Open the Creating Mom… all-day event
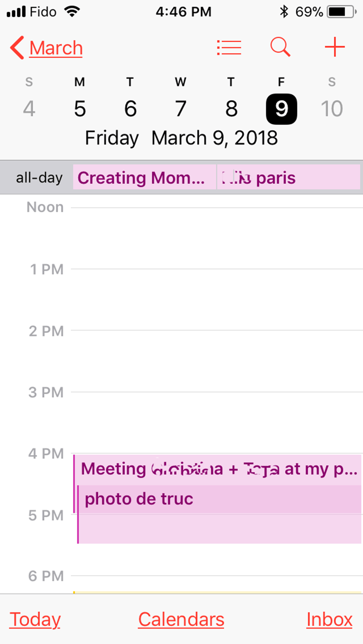The image size is (363, 644). [x=144, y=177]
